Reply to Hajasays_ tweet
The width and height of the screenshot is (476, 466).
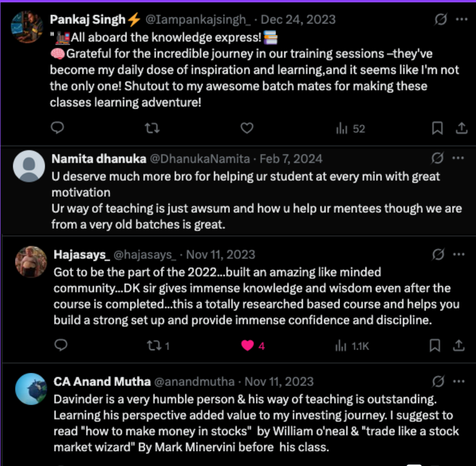61,346
